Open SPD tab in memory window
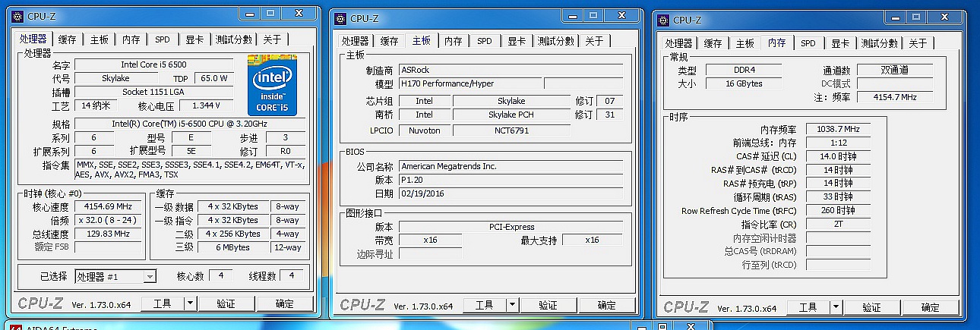Viewport: 980px width, 330px height. pyautogui.click(x=808, y=43)
